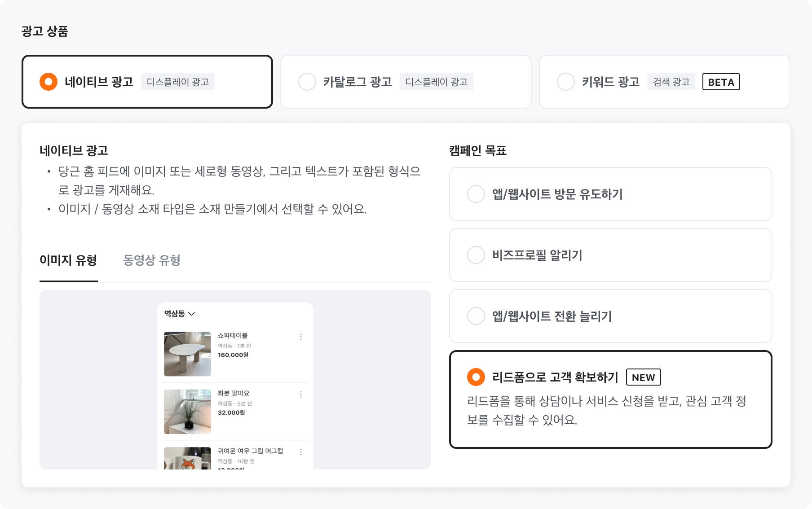Click the three-dot menu for 여우 머그컵
This screenshot has height=509, width=812.
(x=301, y=452)
